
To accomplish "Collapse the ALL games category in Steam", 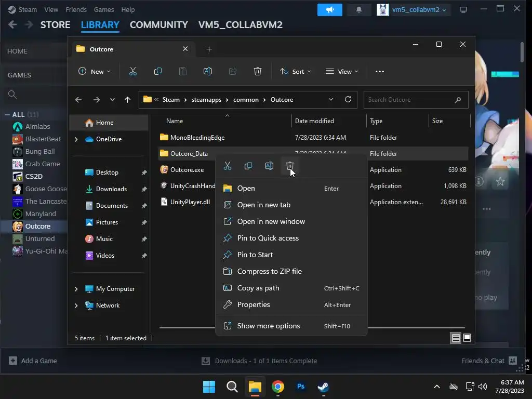I will (7, 115).
